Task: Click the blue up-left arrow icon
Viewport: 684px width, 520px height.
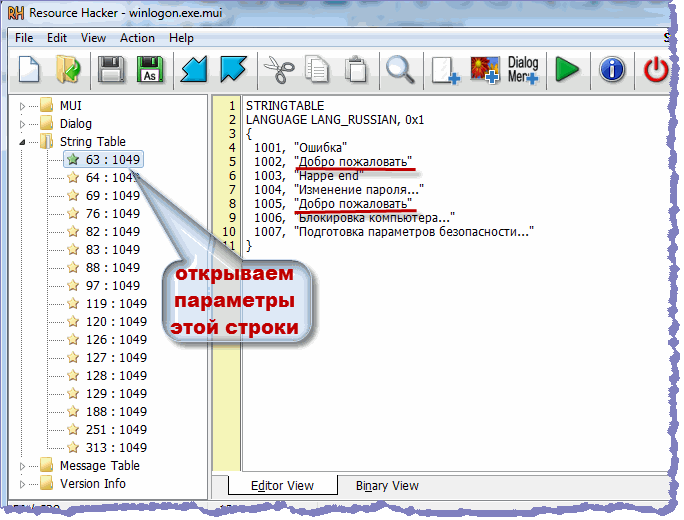Action: (x=233, y=69)
